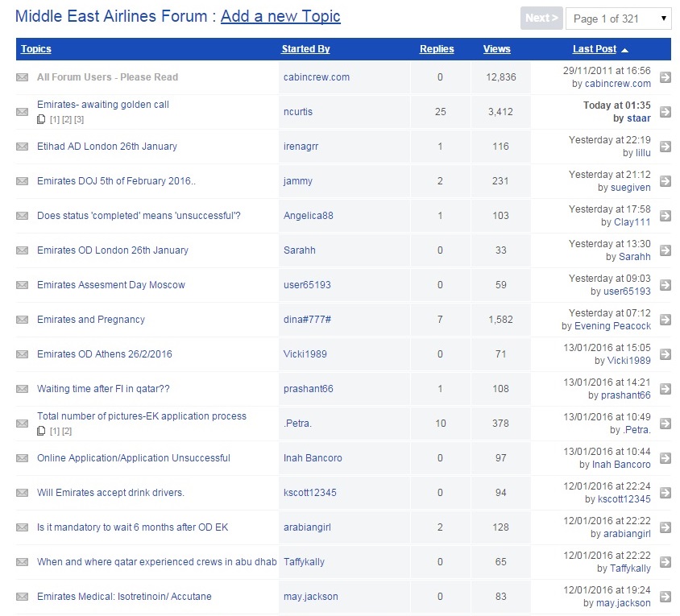The width and height of the screenshot is (680, 616).
Task: Open topic 'Emirates Assesment Day Moscow'
Action: (x=111, y=285)
